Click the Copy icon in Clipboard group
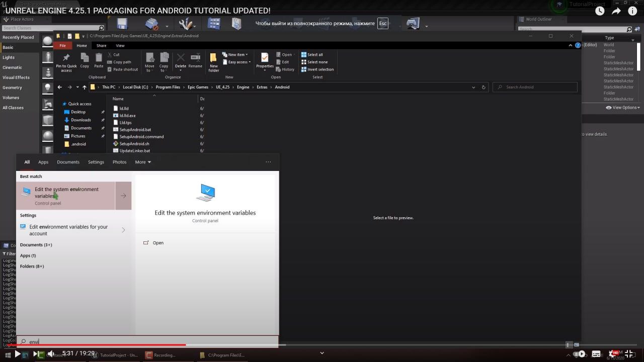Screen dimensions: 644x362 [85, 58]
